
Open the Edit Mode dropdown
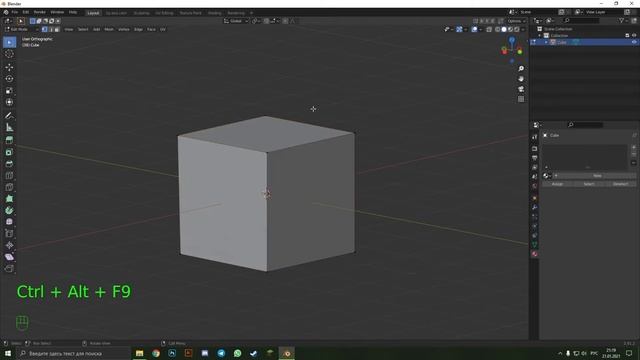pos(21,29)
